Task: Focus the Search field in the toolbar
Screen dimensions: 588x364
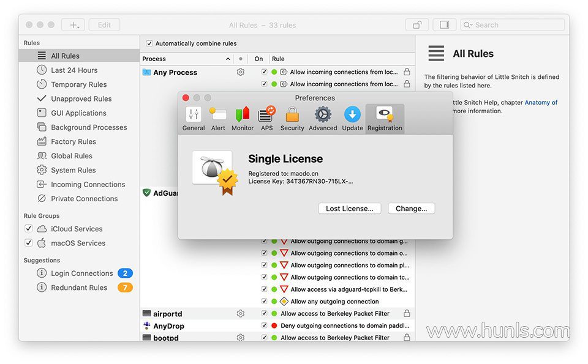Action: pos(513,24)
